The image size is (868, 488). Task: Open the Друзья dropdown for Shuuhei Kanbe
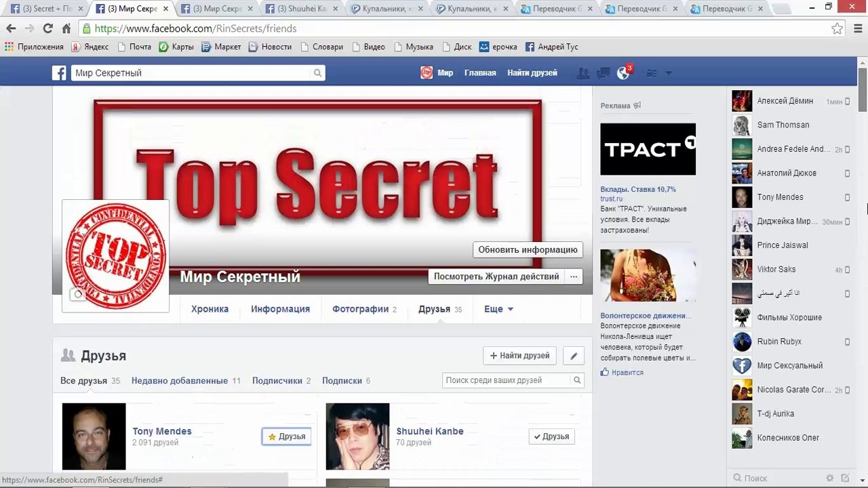(x=551, y=436)
